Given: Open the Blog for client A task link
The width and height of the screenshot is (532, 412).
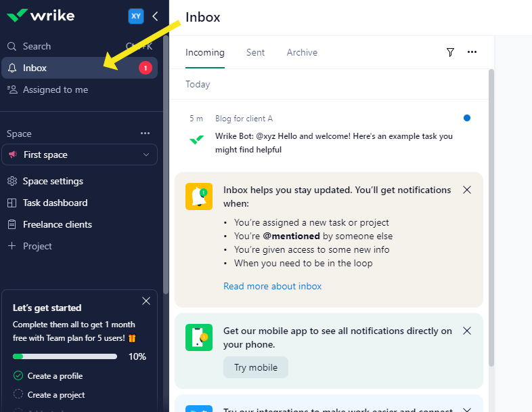Looking at the screenshot, I should click(244, 119).
